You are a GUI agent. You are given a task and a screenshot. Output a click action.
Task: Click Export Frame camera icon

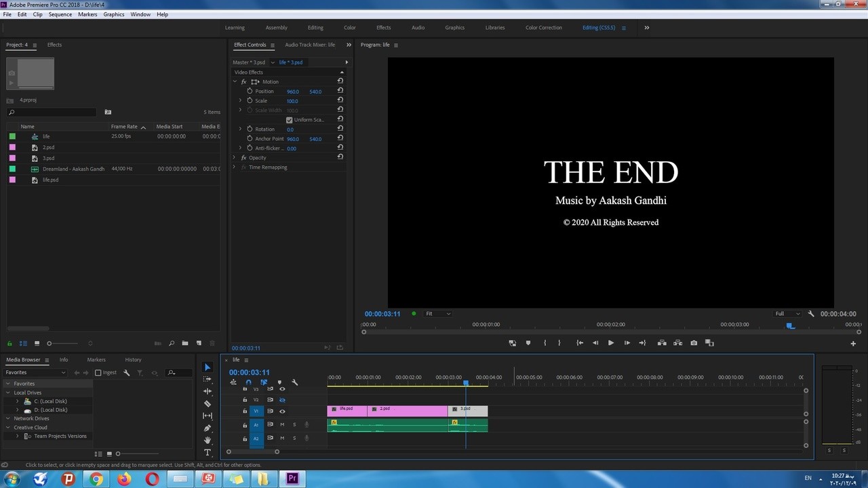coord(694,343)
